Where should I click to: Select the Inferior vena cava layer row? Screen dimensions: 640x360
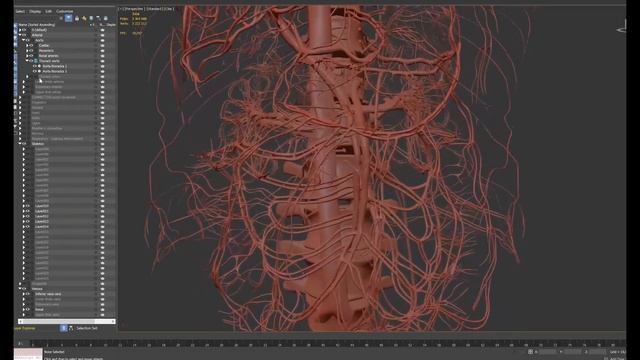48,294
